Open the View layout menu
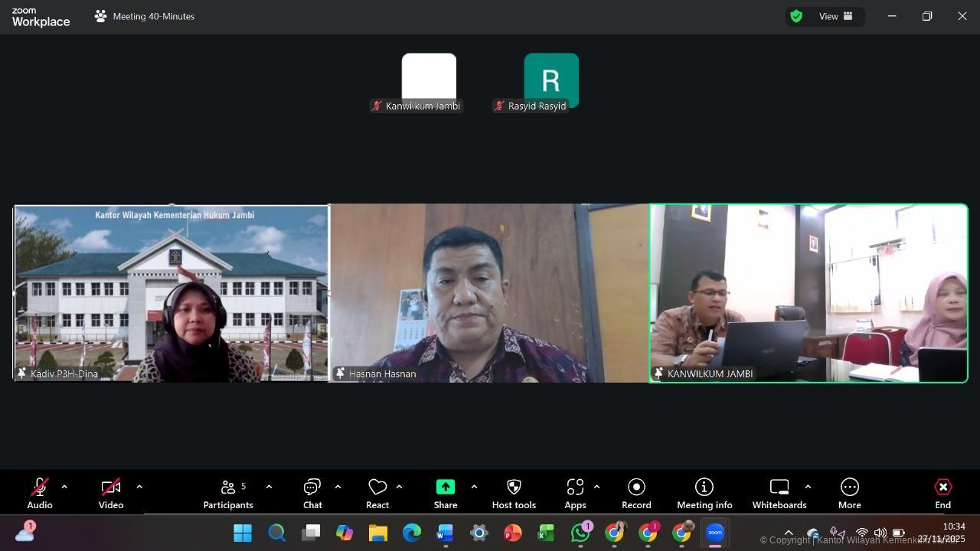 point(836,16)
